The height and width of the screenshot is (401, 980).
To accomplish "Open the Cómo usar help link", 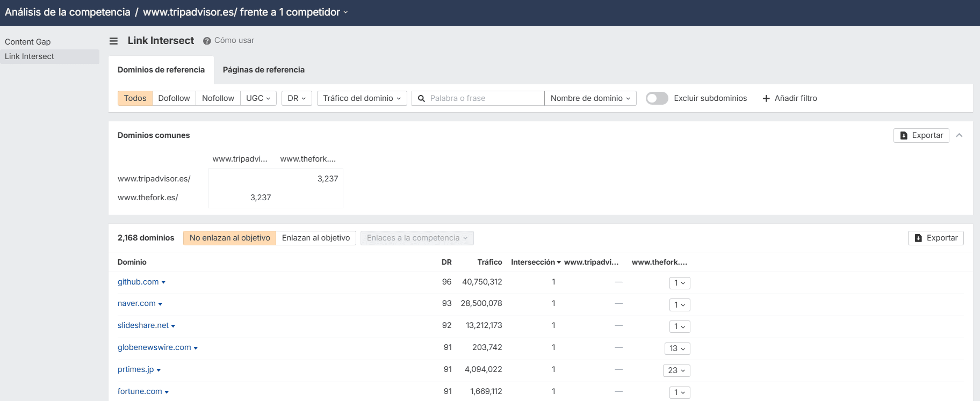I will click(x=234, y=40).
